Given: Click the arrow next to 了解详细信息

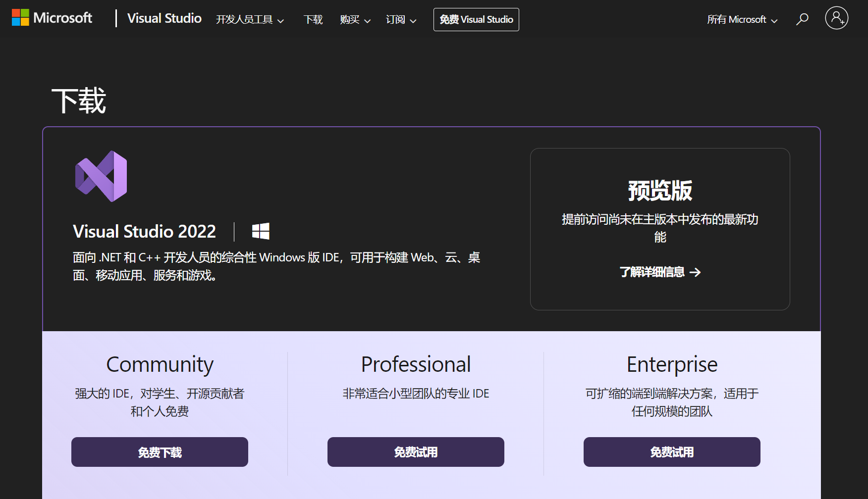Looking at the screenshot, I should coord(696,272).
